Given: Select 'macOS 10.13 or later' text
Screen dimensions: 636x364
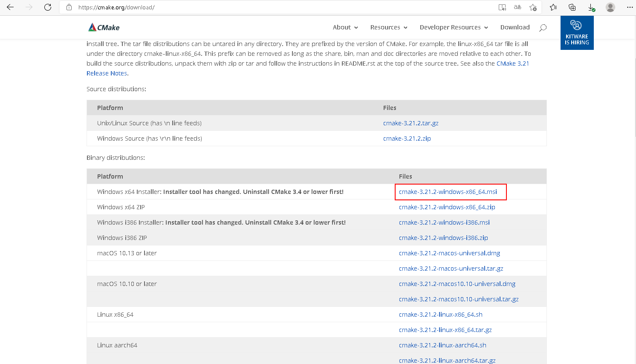Looking at the screenshot, I should 127,253.
